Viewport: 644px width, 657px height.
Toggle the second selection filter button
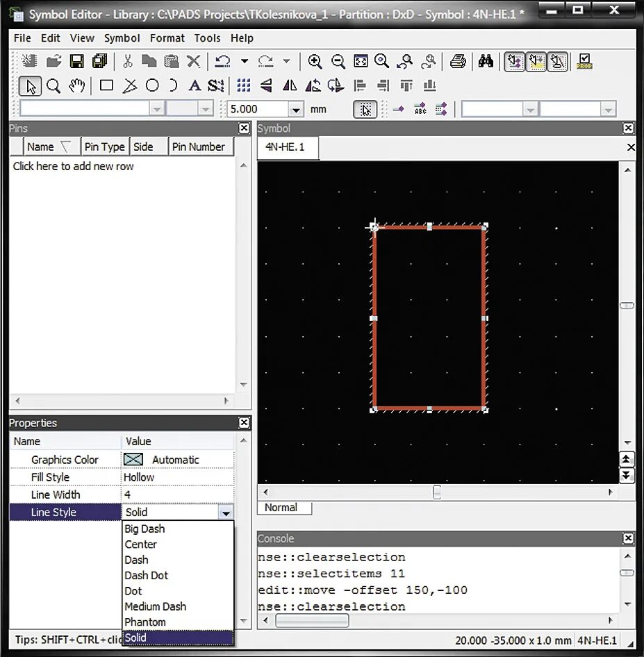536,62
